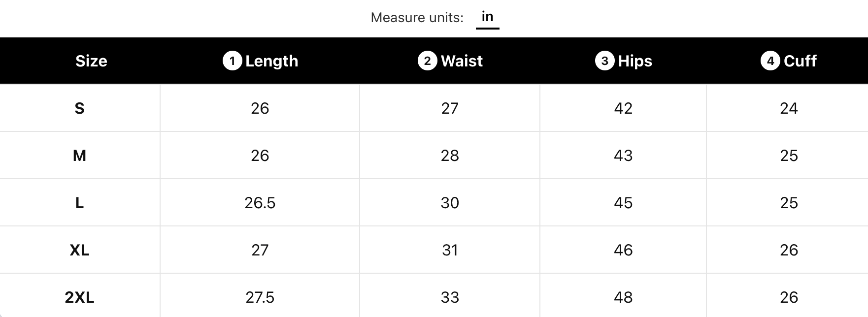
Task: Click the 31 waist value for XL
Action: 450,250
